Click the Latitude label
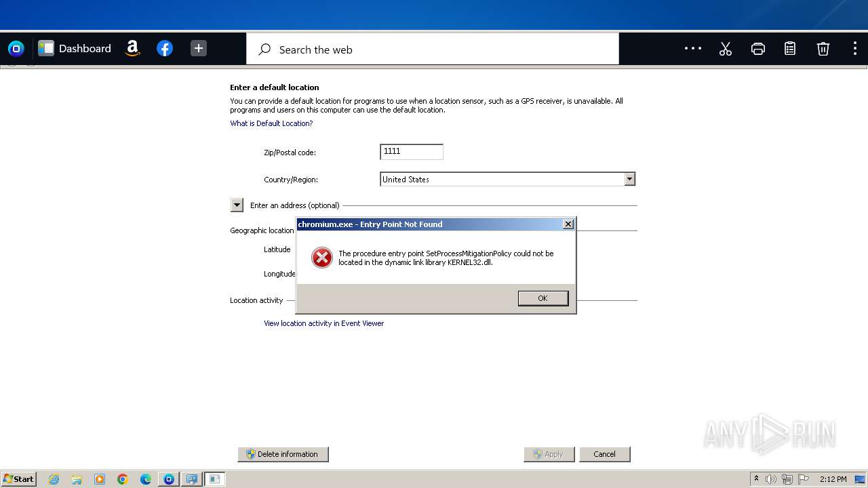868x488 pixels. [x=277, y=249]
